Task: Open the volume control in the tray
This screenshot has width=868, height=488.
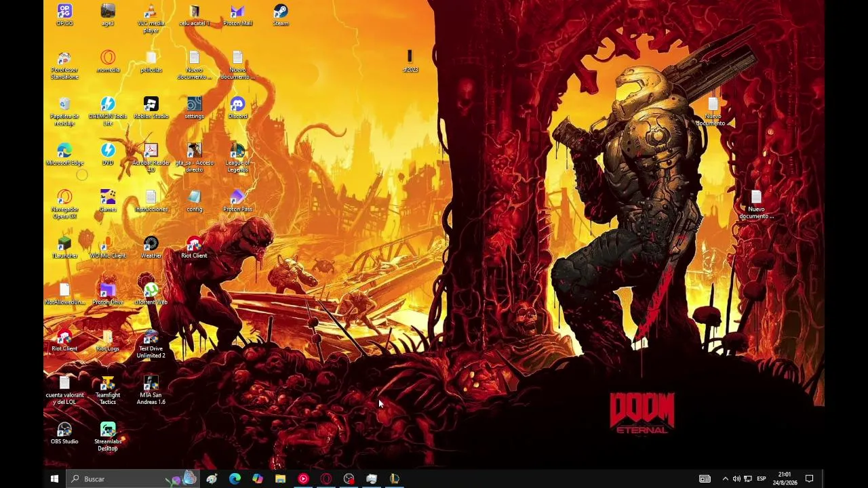Action: 736,479
